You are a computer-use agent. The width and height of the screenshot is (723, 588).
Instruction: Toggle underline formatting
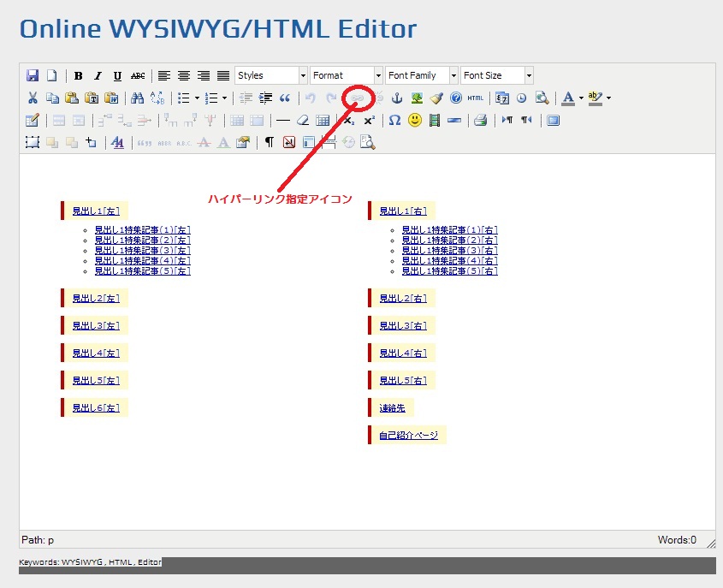click(117, 75)
